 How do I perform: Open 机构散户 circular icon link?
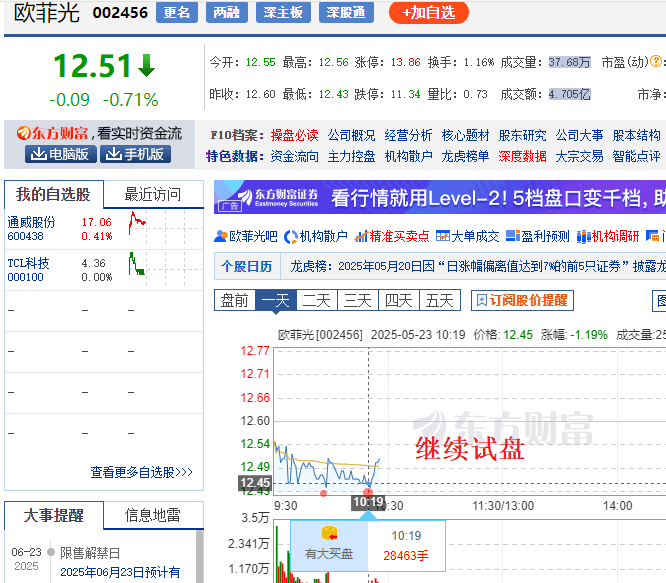[x=316, y=236]
